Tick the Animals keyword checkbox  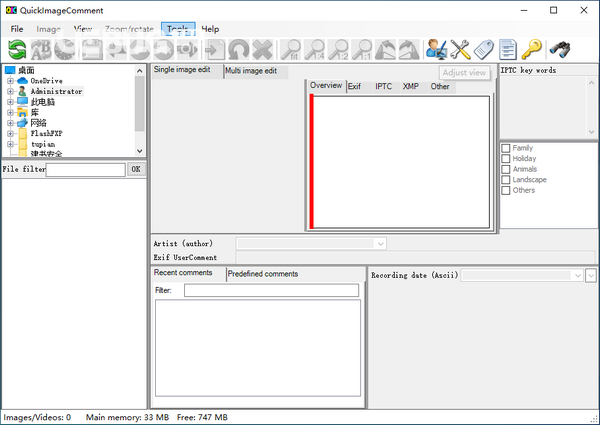pos(505,169)
